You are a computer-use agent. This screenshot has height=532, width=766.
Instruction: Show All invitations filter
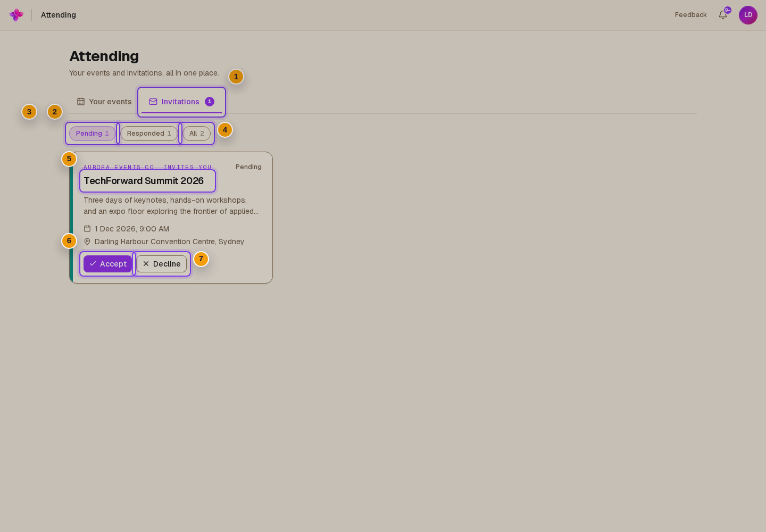point(196,134)
